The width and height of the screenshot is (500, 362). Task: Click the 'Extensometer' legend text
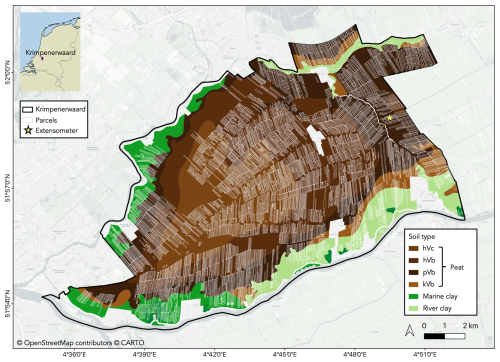coord(57,130)
